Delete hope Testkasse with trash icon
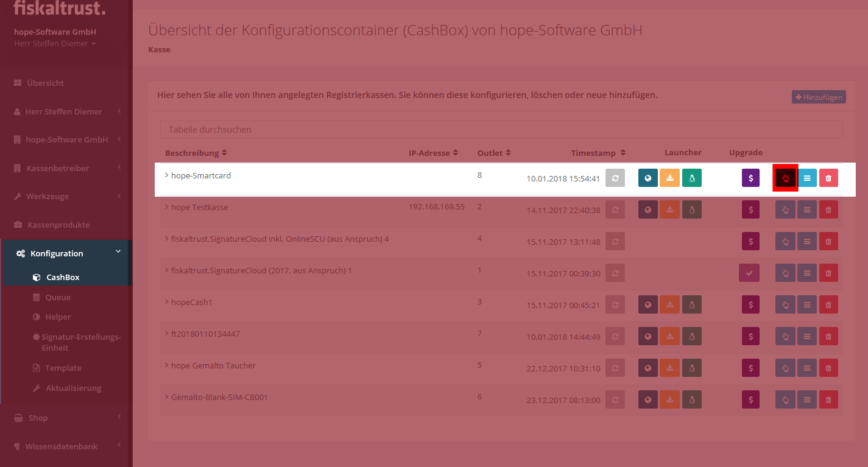Viewport: 868px width, 467px height. (x=828, y=209)
